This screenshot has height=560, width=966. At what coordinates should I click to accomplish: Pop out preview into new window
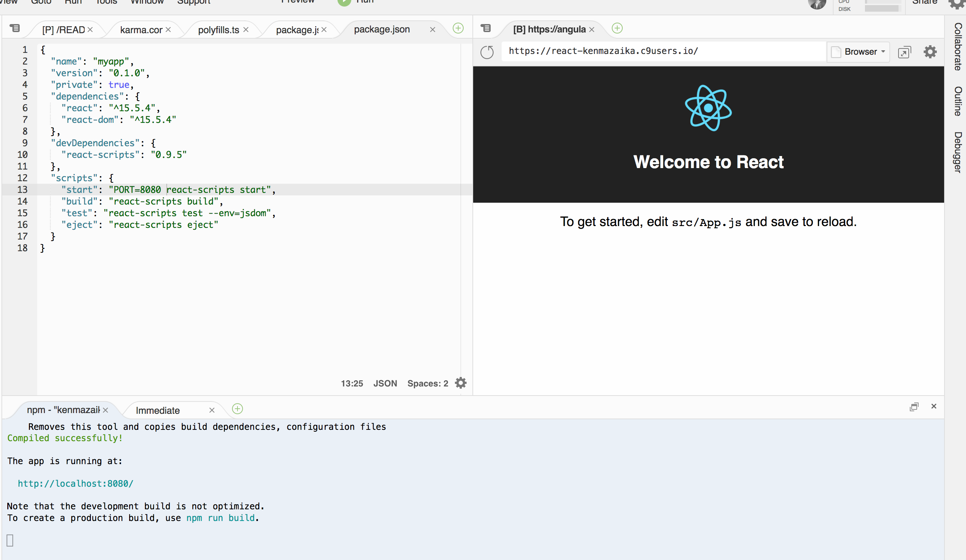(x=904, y=52)
